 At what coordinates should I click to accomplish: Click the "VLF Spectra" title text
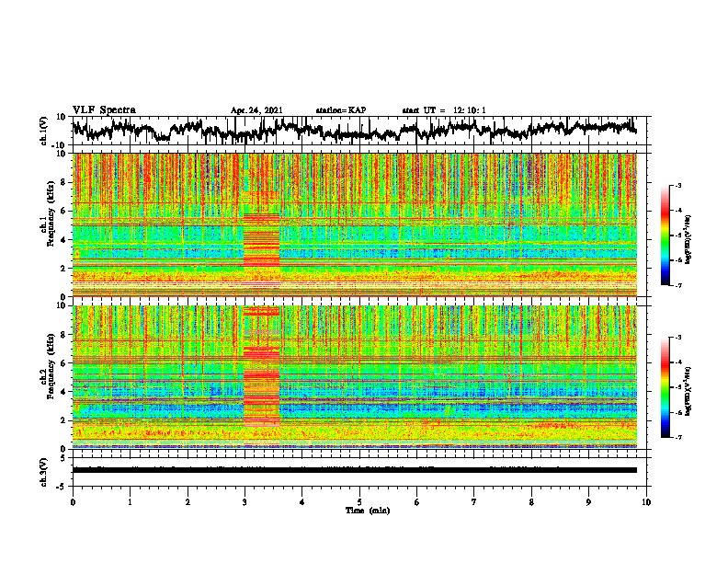pos(104,110)
